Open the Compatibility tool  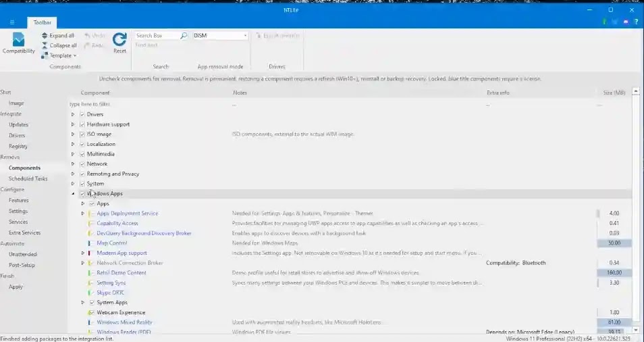18,43
